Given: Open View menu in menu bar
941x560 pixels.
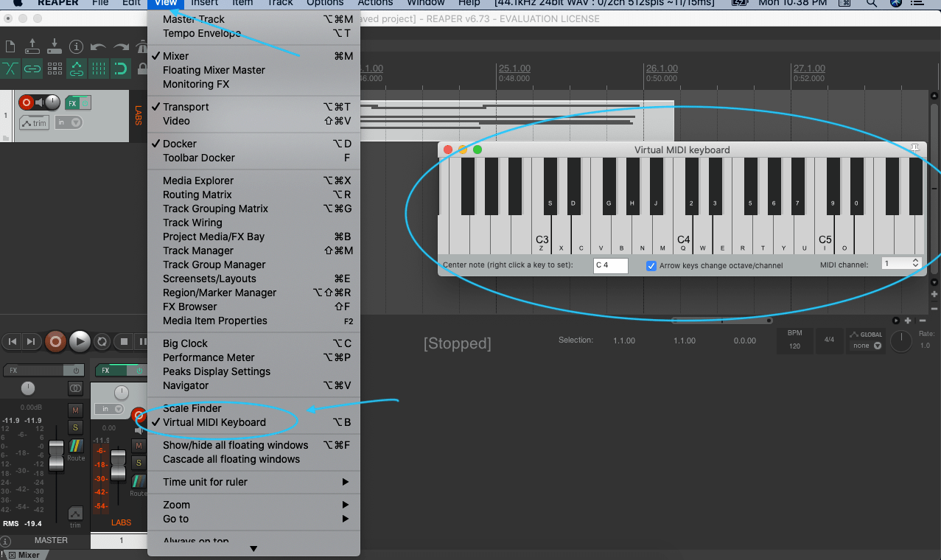Looking at the screenshot, I should coord(166,3).
